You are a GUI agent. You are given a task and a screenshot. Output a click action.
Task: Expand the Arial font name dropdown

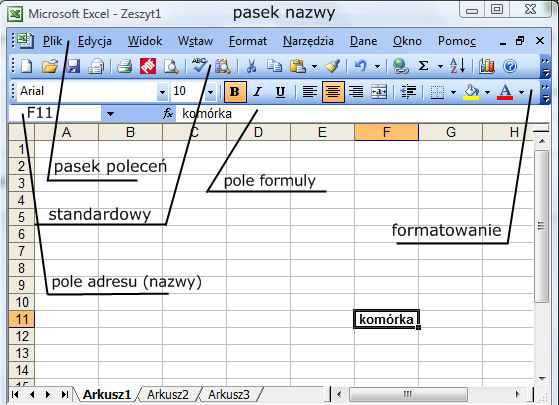click(x=162, y=92)
